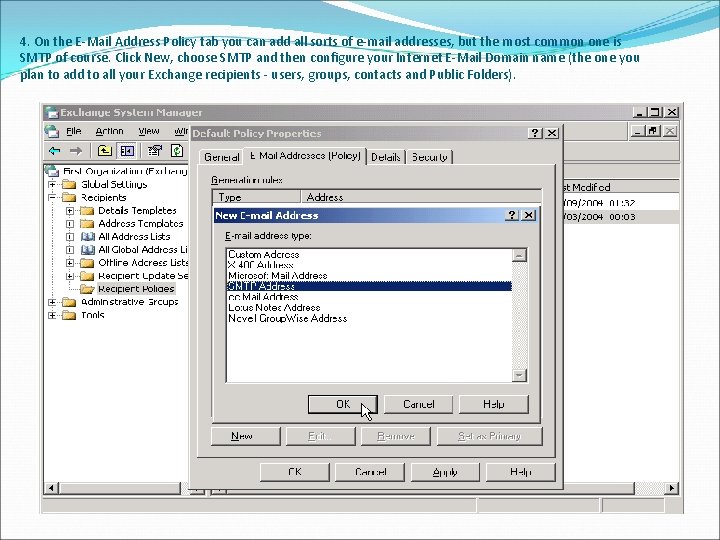Click the First Organization root icon
The width and height of the screenshot is (720, 540).
point(52,171)
